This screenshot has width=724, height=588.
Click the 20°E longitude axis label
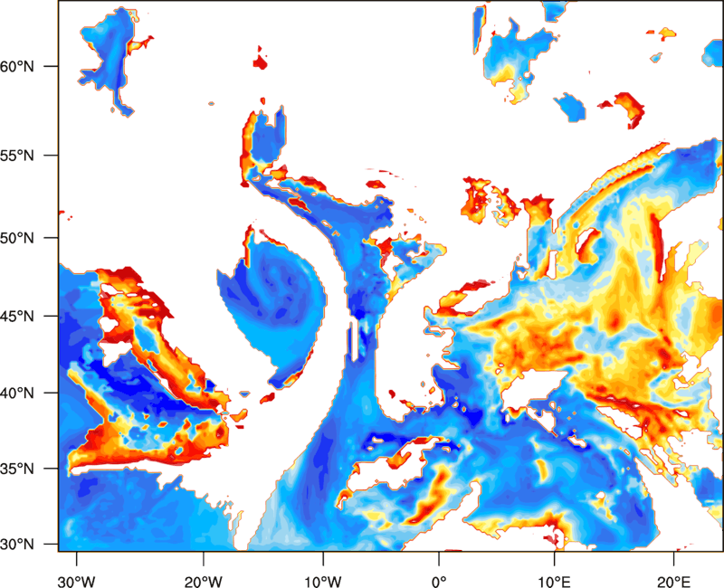pyautogui.click(x=673, y=582)
